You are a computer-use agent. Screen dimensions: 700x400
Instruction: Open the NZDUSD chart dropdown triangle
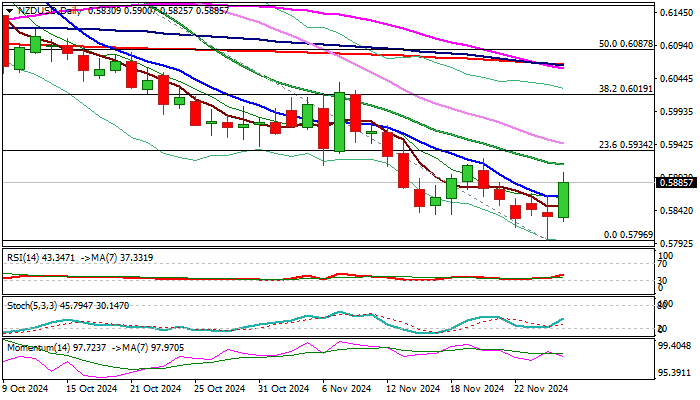point(9,10)
